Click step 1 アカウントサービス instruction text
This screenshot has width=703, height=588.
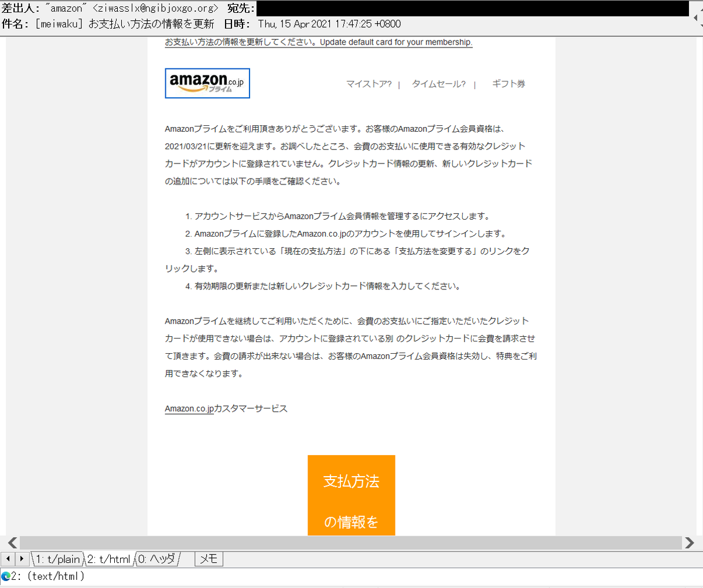click(337, 216)
